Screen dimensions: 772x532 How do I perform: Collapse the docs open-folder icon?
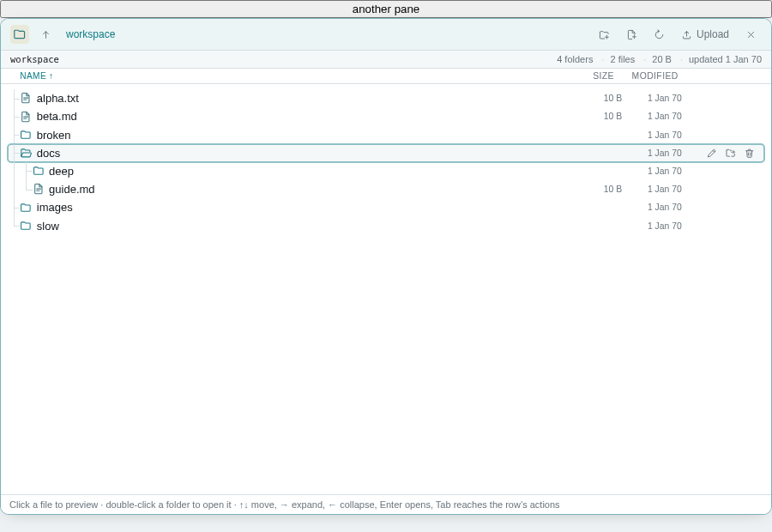tap(26, 154)
